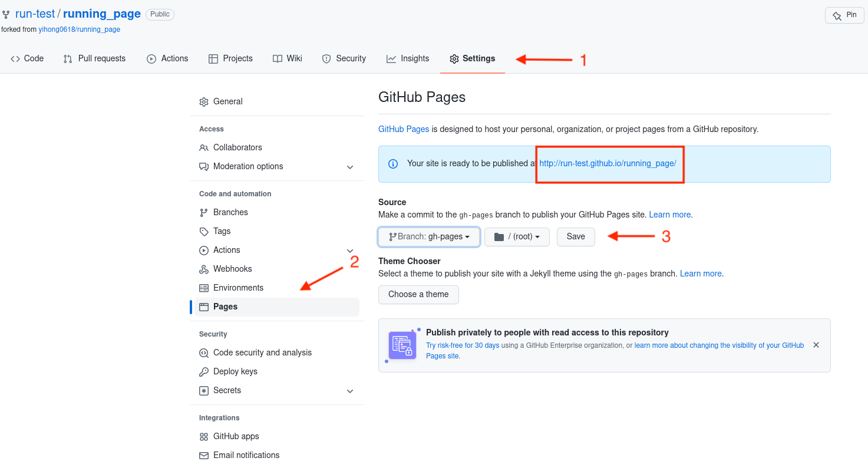868x471 pixels.
Task: Open the run-test.github.io/running_page link
Action: (608, 163)
